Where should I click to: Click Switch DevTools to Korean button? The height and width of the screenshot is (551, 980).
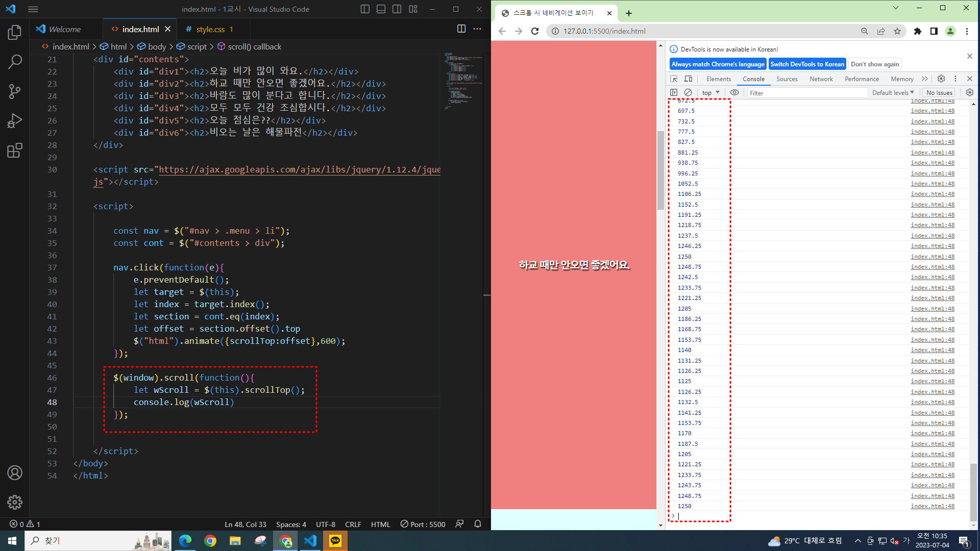pyautogui.click(x=807, y=64)
